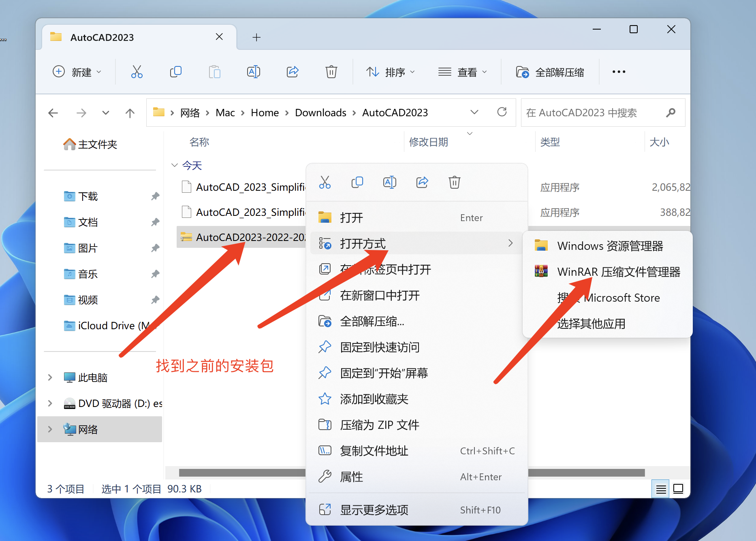Viewport: 756px width, 541px height.
Task: Open with Windows 资源管理器
Action: point(607,246)
